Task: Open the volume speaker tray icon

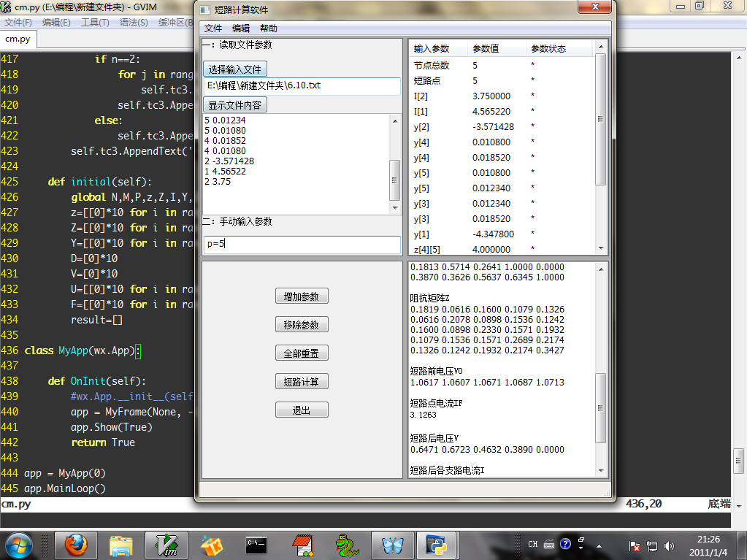Action: point(670,546)
